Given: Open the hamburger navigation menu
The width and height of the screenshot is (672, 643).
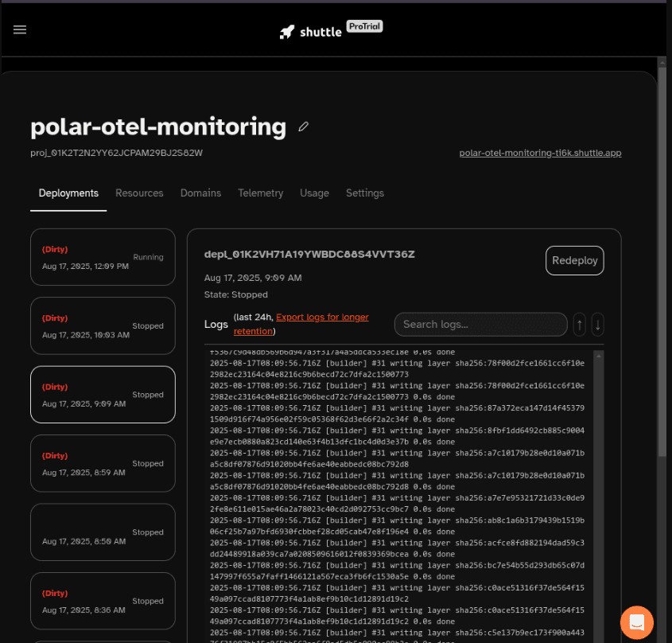Looking at the screenshot, I should tap(20, 29).
